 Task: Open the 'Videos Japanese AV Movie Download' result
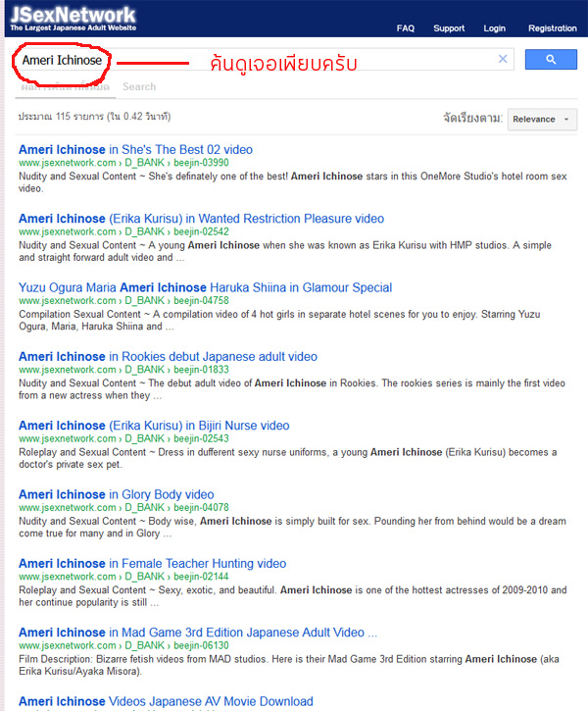pyautogui.click(x=166, y=701)
